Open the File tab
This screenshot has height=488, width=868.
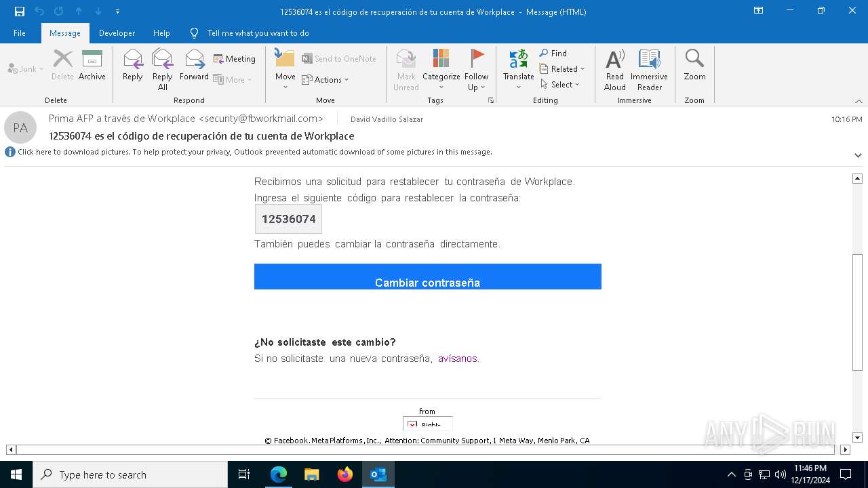point(20,33)
